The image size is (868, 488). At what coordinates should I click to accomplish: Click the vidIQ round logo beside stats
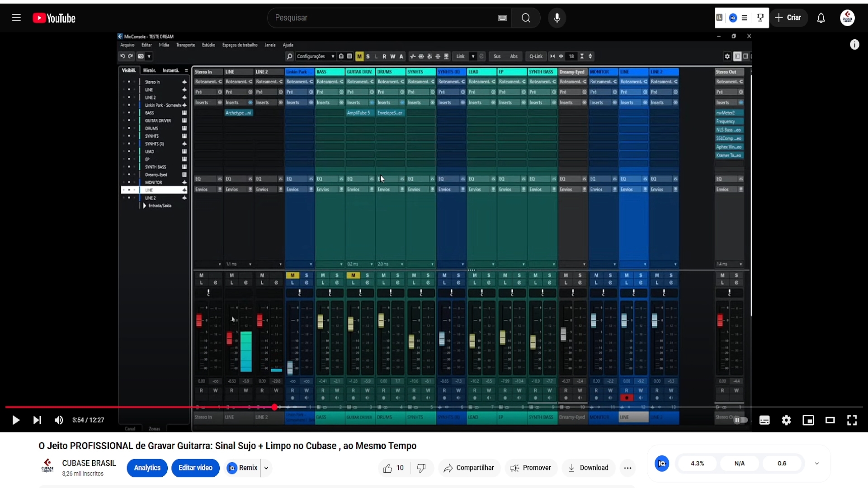(x=662, y=464)
